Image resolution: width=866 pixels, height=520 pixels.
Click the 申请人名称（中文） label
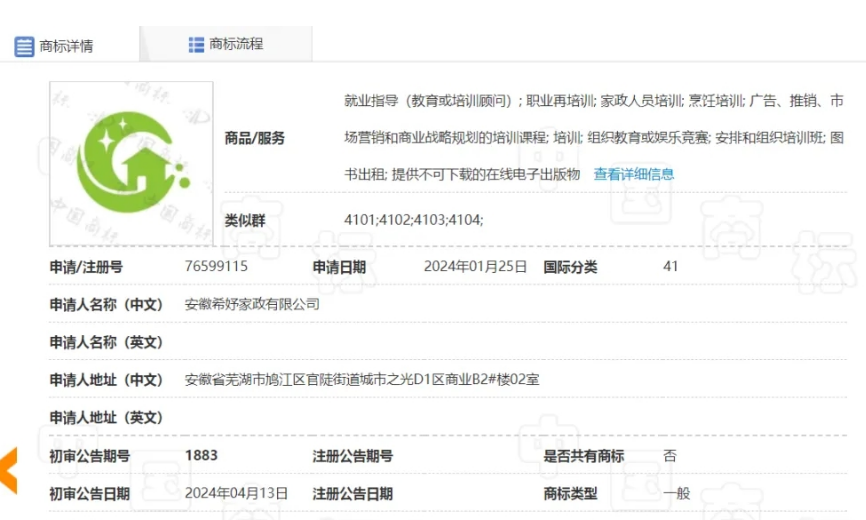[106, 305]
